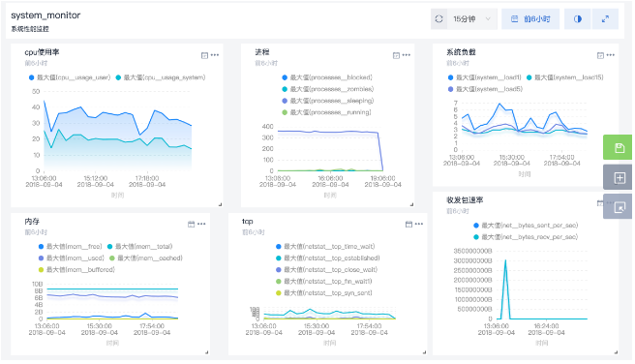Toggle cpu_usage_system series in legend
This screenshot has width=635, height=364.
point(161,77)
